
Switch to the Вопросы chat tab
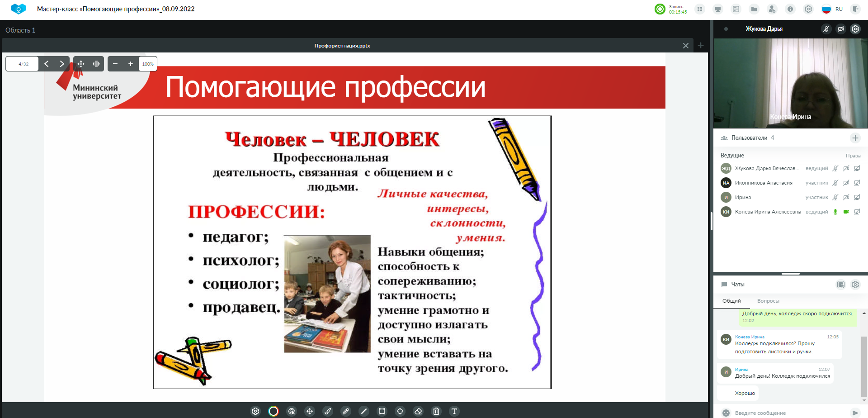click(x=768, y=301)
